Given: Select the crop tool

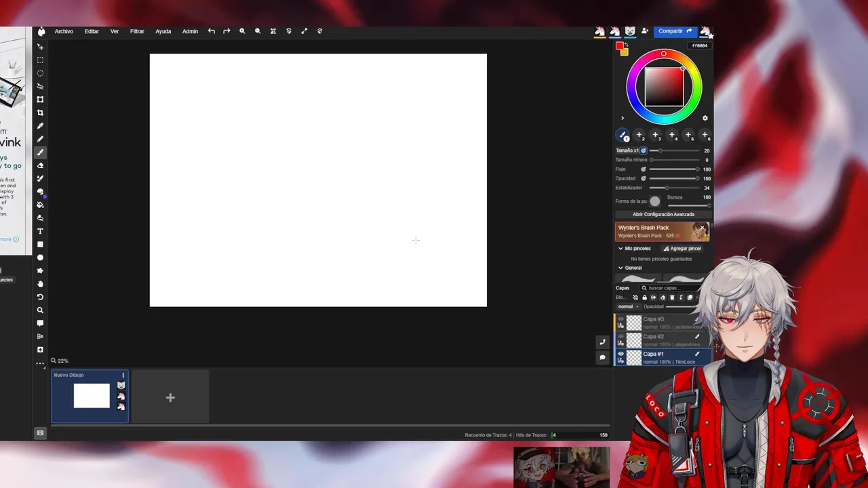Looking at the screenshot, I should point(40,113).
